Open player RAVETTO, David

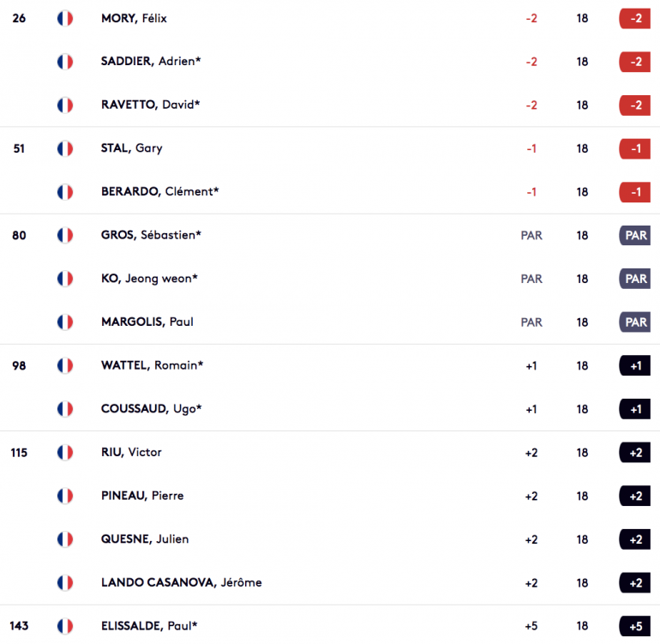[x=150, y=105]
